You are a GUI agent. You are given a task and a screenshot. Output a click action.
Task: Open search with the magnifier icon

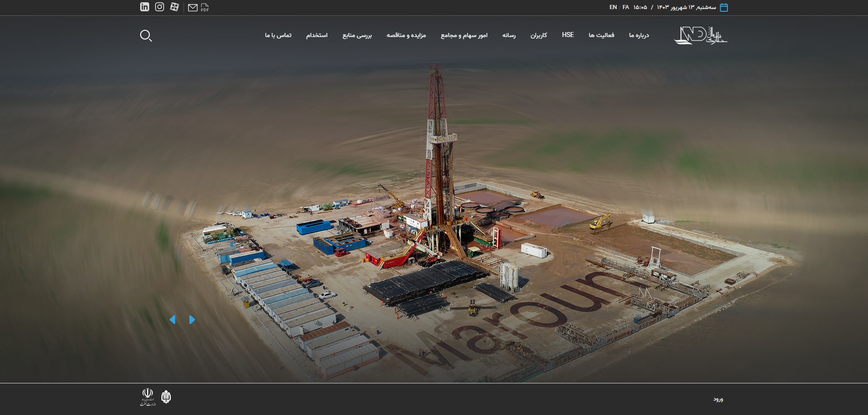coord(146,36)
